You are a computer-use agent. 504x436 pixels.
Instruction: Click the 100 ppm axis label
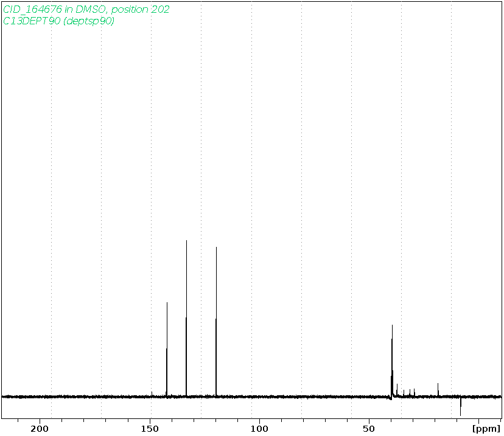tap(259, 429)
